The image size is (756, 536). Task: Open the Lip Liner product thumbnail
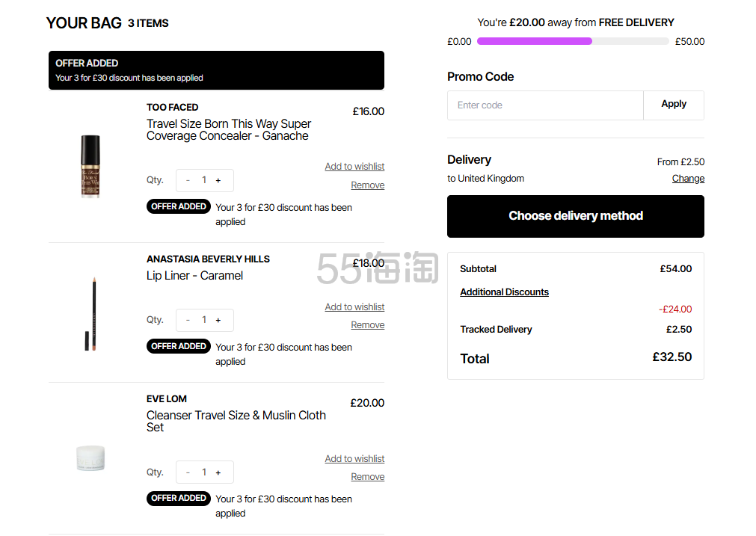[90, 314]
